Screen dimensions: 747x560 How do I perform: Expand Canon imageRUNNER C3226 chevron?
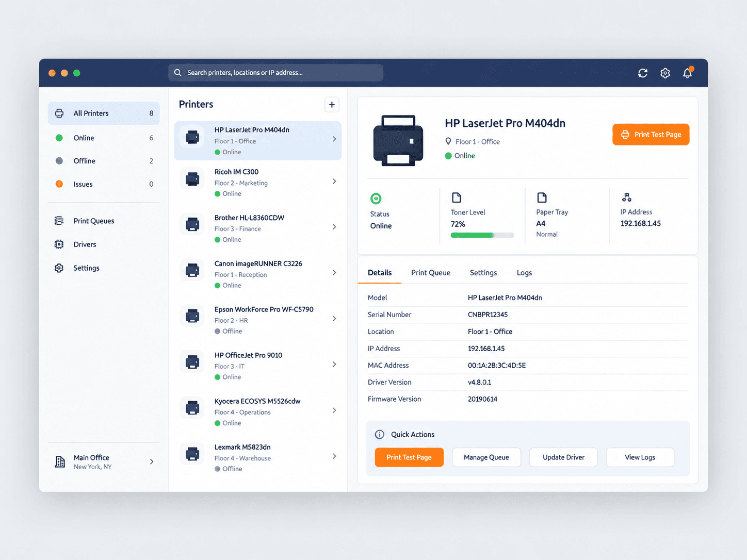point(334,273)
